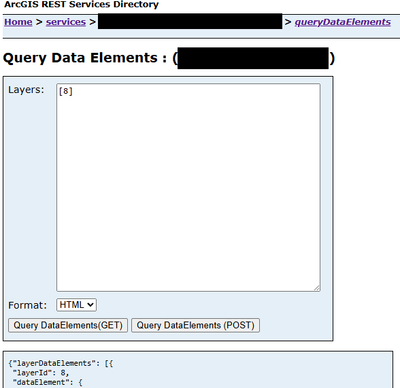The width and height of the screenshot is (400, 388).
Task: Submit with Query DataElements (POST) button
Action: [x=196, y=325]
